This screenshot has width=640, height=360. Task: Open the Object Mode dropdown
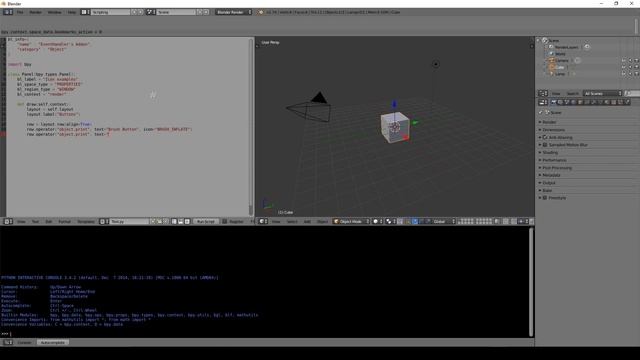point(351,222)
